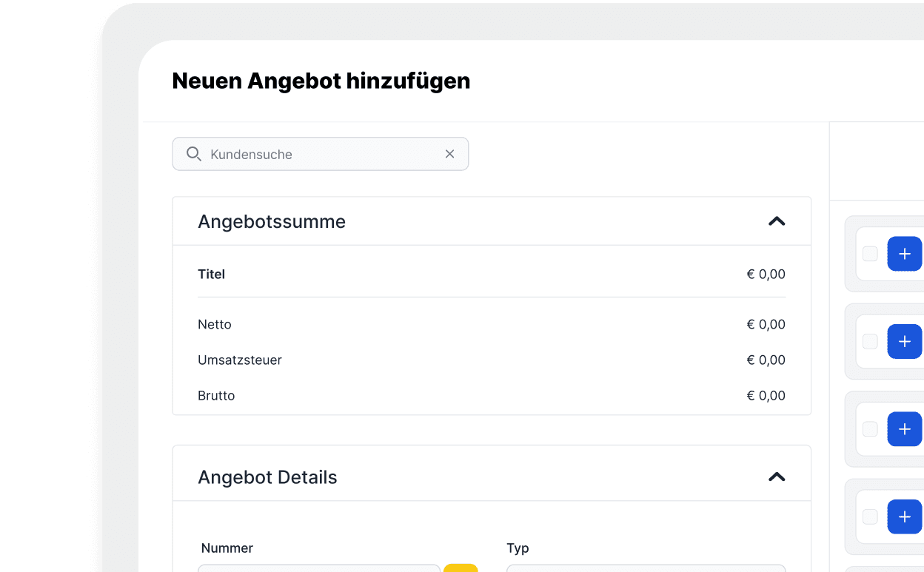Tick the checkbox in the first right-side card

point(870,254)
